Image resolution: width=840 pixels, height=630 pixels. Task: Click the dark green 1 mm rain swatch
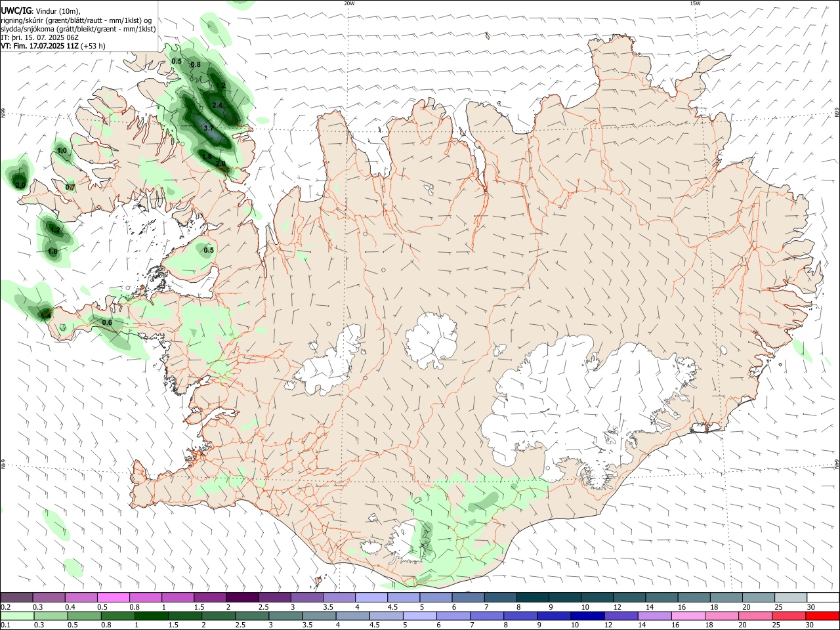point(151,616)
